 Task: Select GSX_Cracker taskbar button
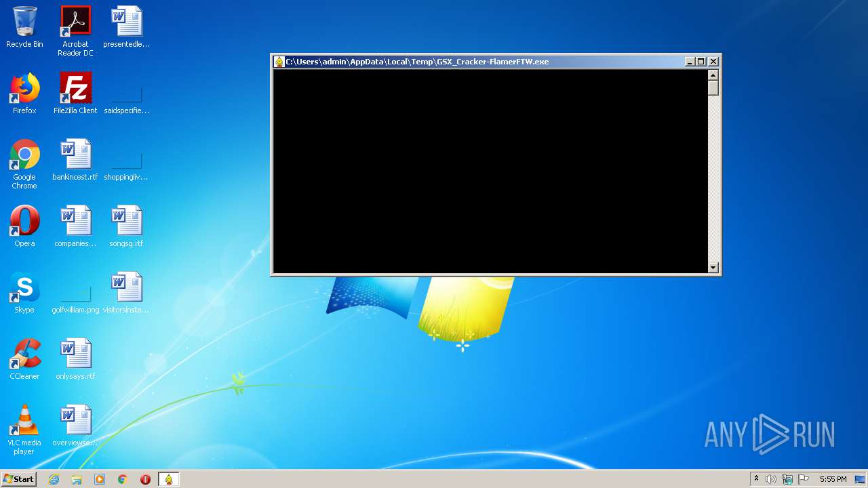click(168, 479)
